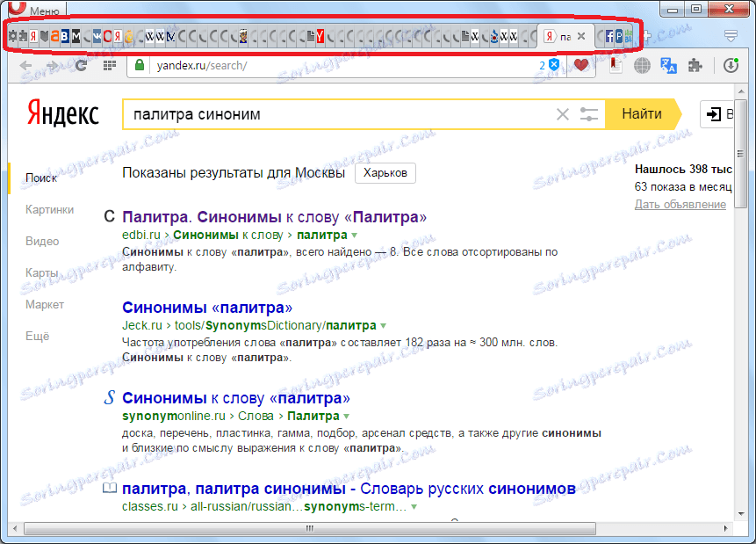756x544 pixels.
Task: Click the edbi.ru green site link
Action: click(x=141, y=235)
